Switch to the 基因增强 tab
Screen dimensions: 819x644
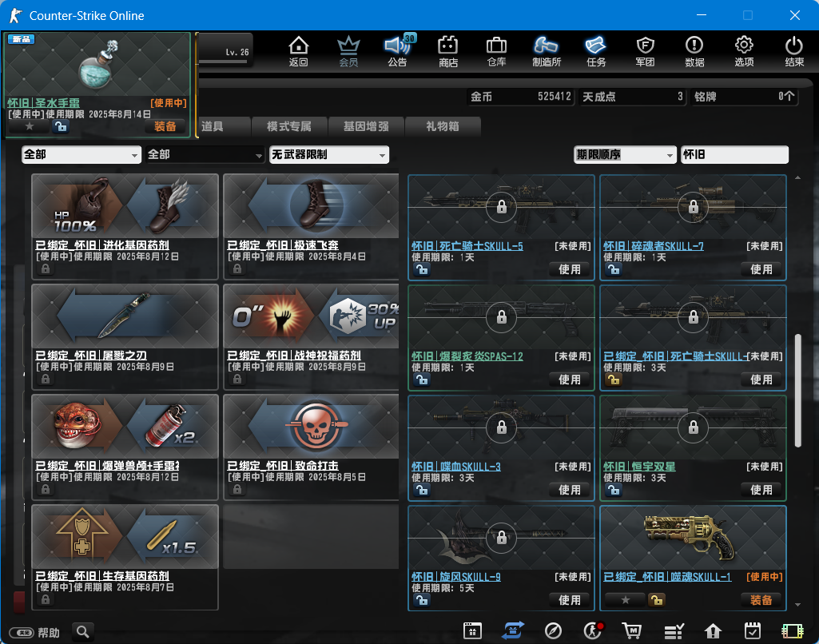click(366, 126)
